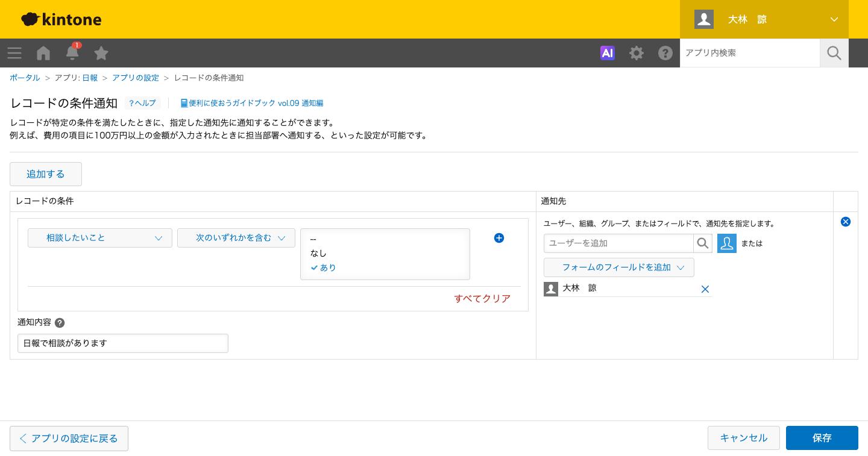Viewport: 868px width, 456px height.
Task: Open the 相談したいこと field dropdown
Action: tap(100, 238)
